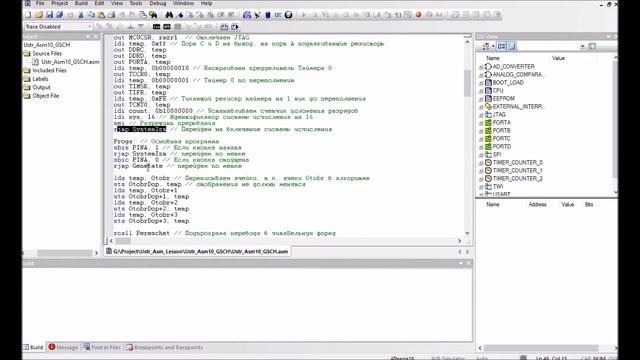Expand the EEPROM node

tap(481, 99)
